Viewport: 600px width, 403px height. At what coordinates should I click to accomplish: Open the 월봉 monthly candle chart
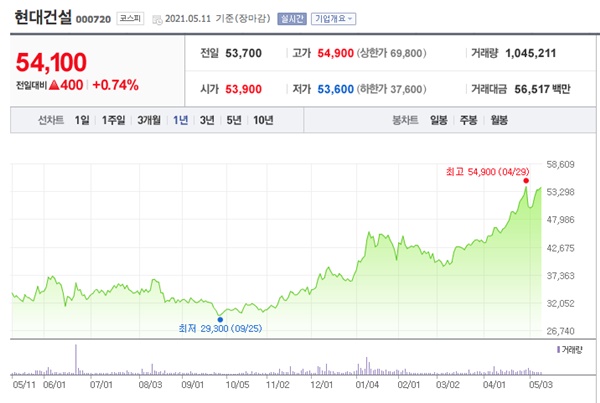tap(499, 120)
